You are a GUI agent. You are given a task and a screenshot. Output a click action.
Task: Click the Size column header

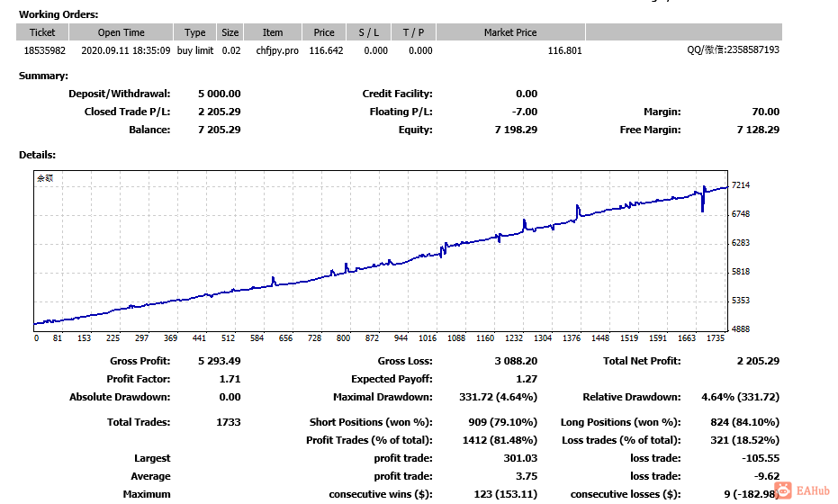tap(230, 32)
